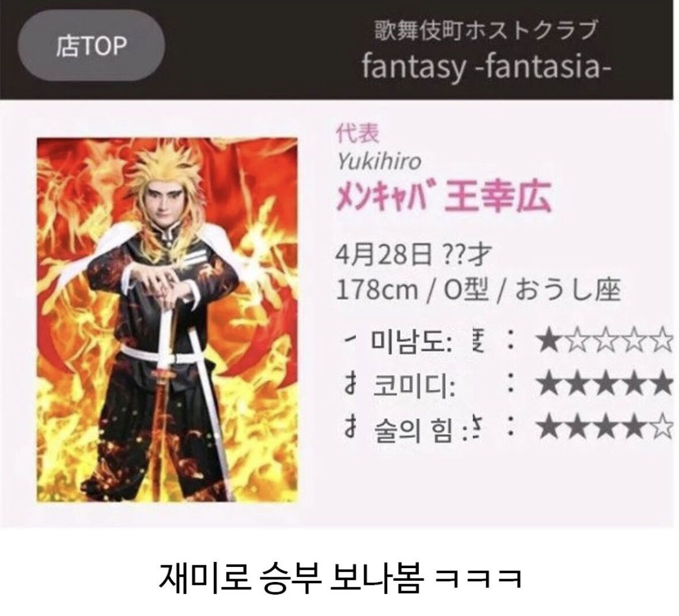
Task: Click the 178cm height text
Action: (377, 290)
